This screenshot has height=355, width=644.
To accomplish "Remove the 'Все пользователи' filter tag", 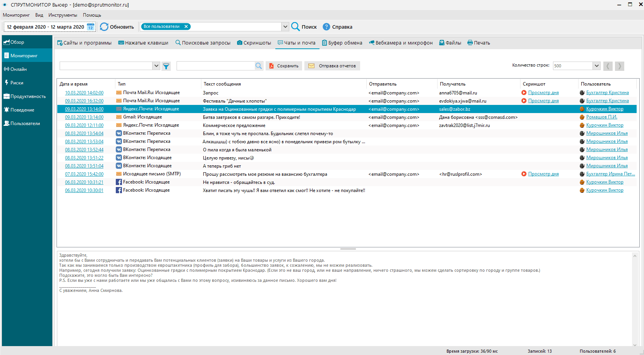I will point(186,26).
